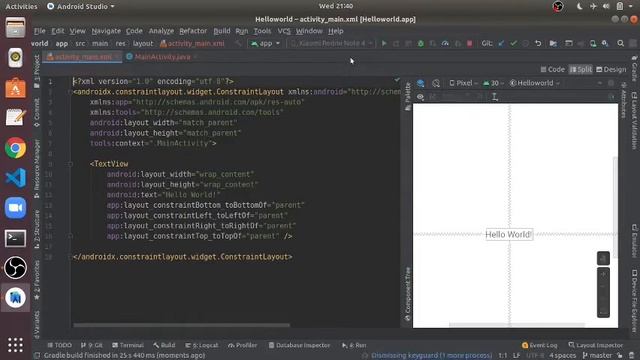Open the Layout Inspector

(596, 345)
